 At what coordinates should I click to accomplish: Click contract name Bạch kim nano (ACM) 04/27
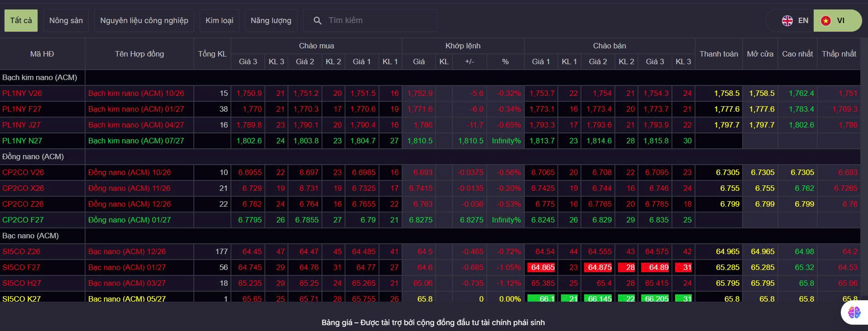[x=136, y=125]
